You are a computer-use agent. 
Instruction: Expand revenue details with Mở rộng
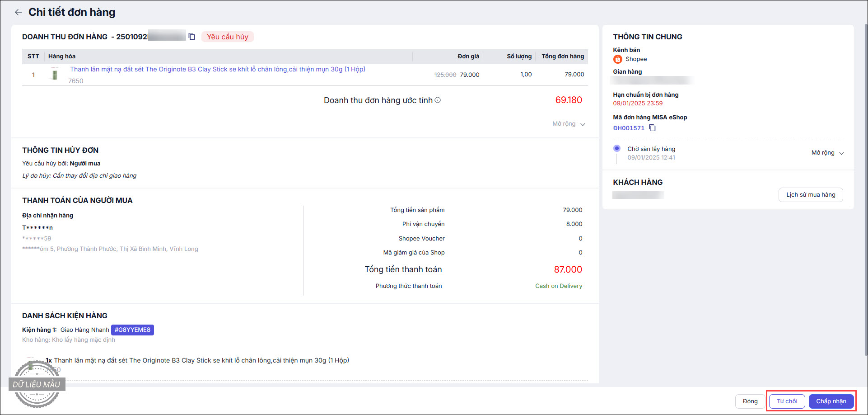[x=569, y=124]
